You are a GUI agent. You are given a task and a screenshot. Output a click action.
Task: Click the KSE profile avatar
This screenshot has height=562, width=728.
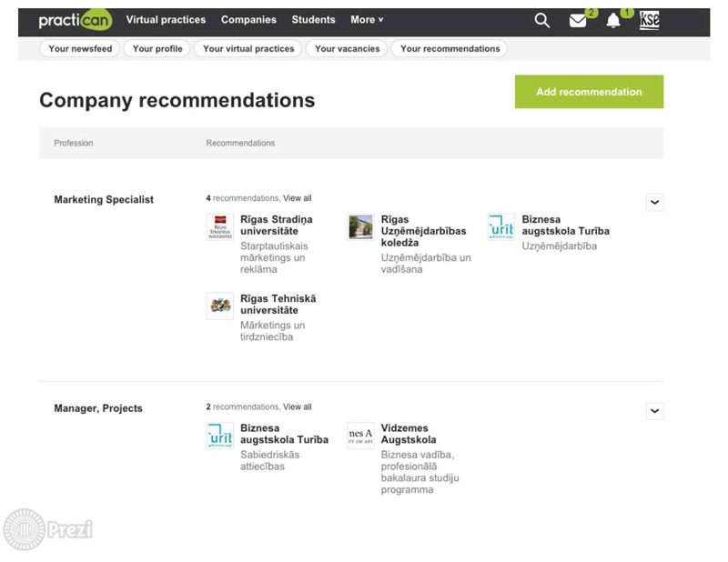point(649,20)
